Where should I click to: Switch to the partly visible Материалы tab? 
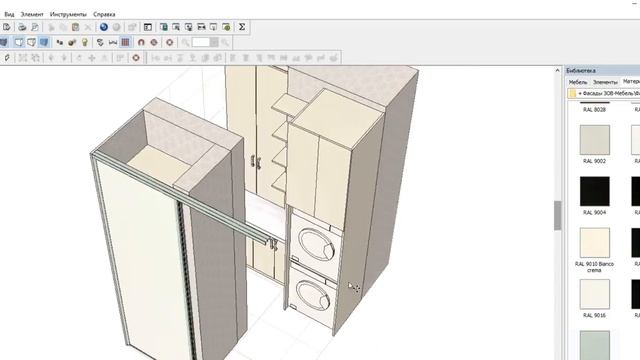(631, 82)
